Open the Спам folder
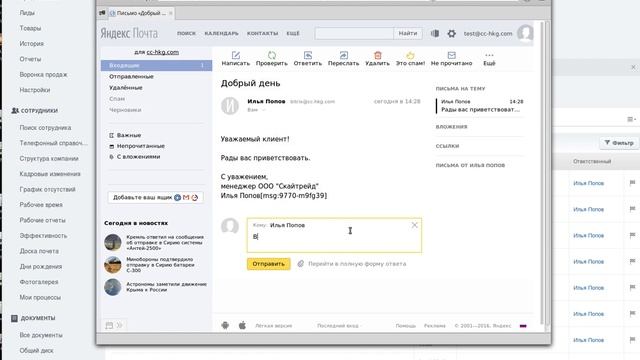Screen dimensions: 640x360 (x=117, y=99)
